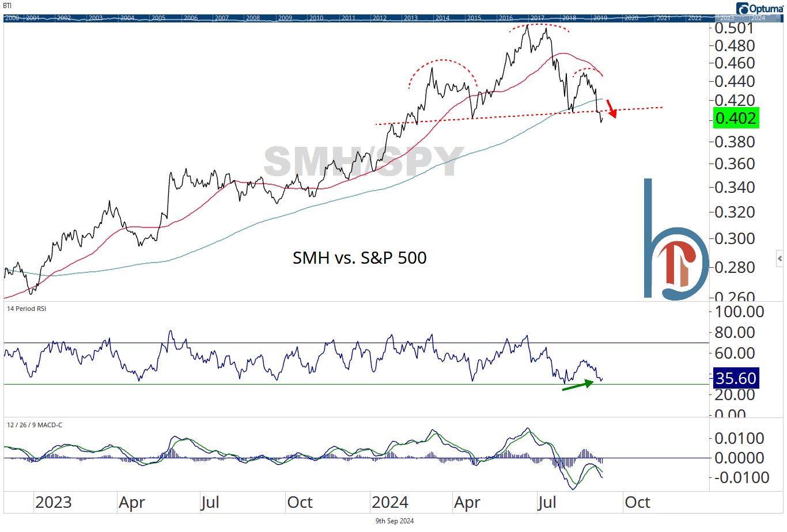Click the 80.00 RSI scale value
The height and width of the screenshot is (532, 787).
click(735, 332)
